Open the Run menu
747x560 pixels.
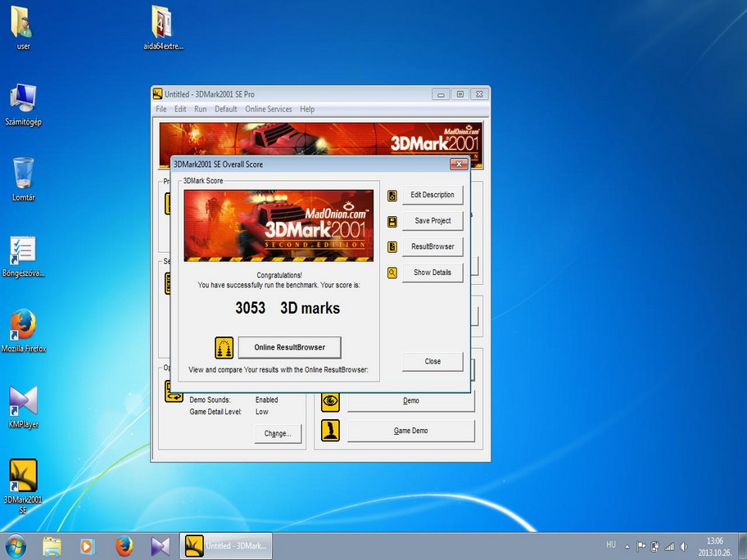(201, 109)
